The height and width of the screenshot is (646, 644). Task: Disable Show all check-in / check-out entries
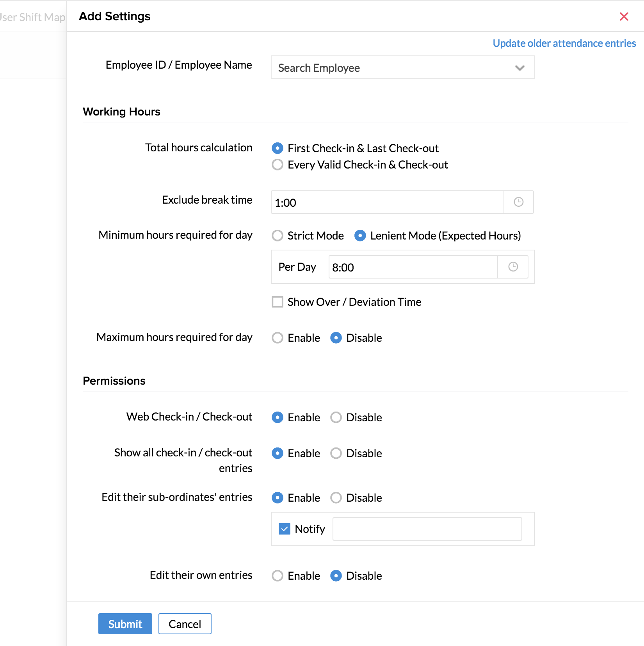(x=336, y=453)
